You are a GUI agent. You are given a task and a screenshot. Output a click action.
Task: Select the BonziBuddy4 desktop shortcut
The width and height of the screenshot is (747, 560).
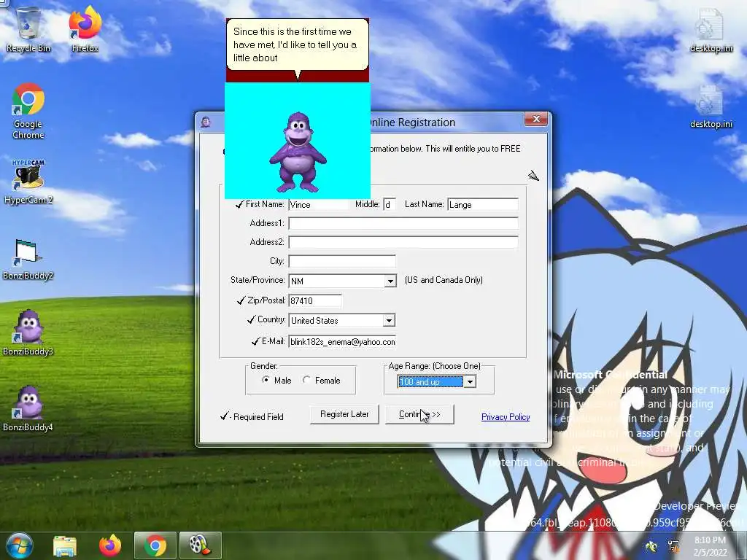[28, 409]
